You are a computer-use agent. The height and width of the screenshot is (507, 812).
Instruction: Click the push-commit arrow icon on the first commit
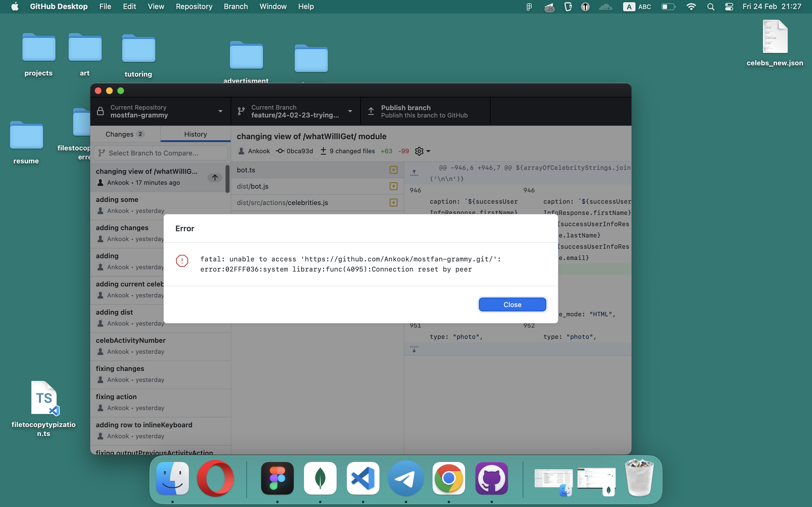(x=215, y=177)
